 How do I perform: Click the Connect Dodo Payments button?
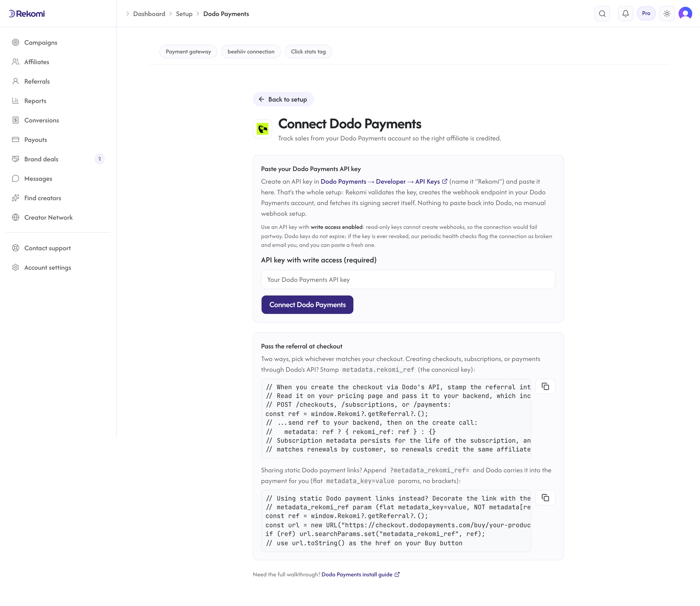(307, 305)
